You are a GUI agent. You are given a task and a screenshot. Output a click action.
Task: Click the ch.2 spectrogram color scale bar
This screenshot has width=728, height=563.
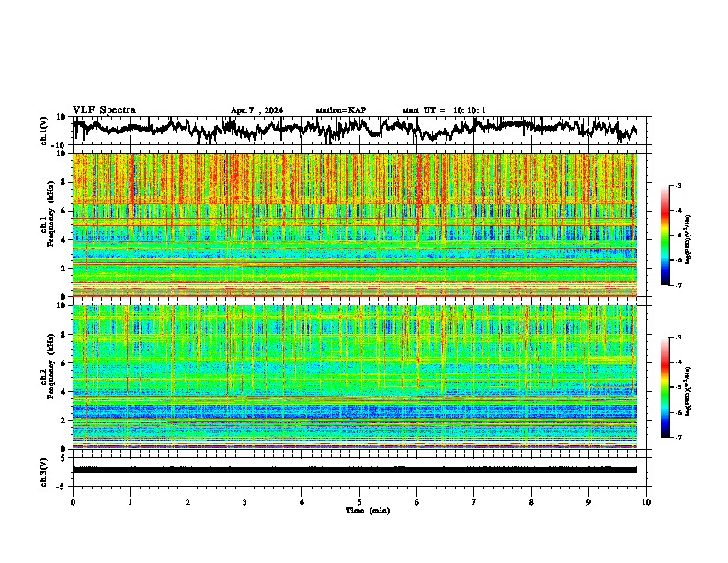[x=665, y=387]
